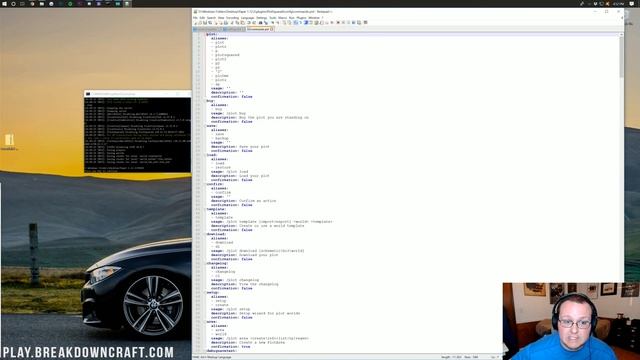Click the 'description: Load your plot' line
Viewport: 640px width, 360px height.
click(240, 176)
